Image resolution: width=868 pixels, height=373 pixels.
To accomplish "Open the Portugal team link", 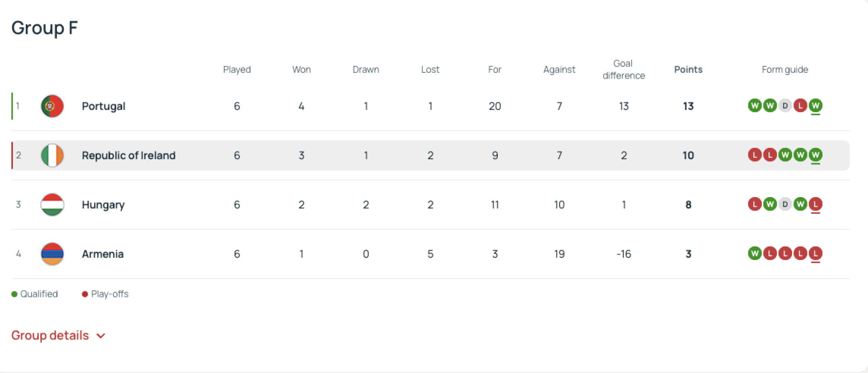I will [x=104, y=106].
